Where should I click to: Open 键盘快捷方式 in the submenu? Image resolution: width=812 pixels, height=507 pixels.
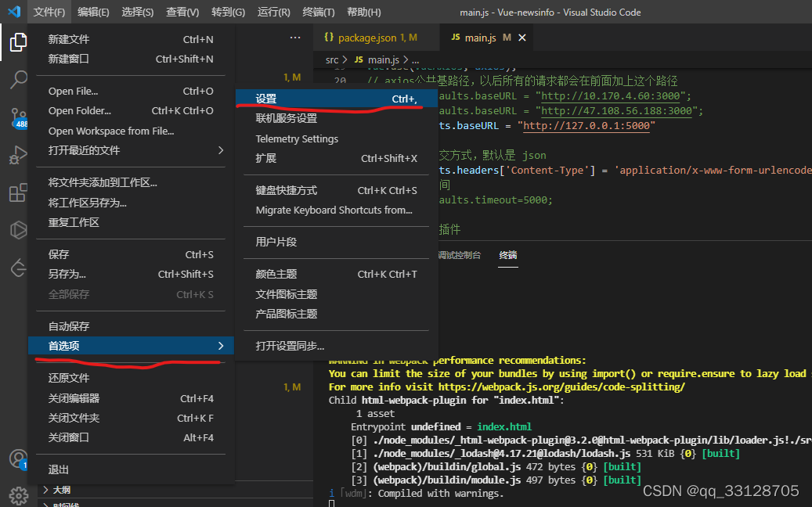(337, 190)
